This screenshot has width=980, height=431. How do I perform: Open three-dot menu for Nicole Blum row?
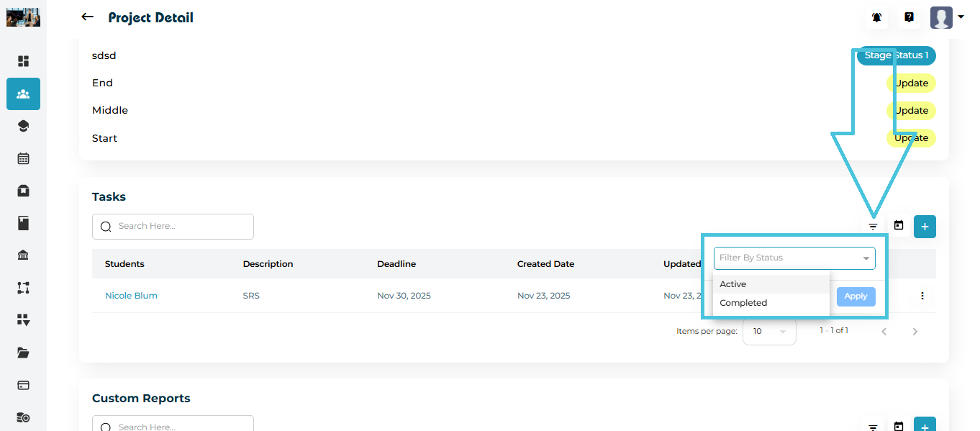(x=922, y=296)
